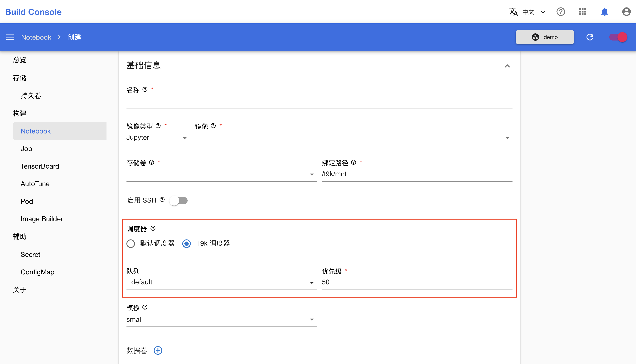Click the Build Console logo link
Screen dimensions: 636x364
pyautogui.click(x=33, y=12)
